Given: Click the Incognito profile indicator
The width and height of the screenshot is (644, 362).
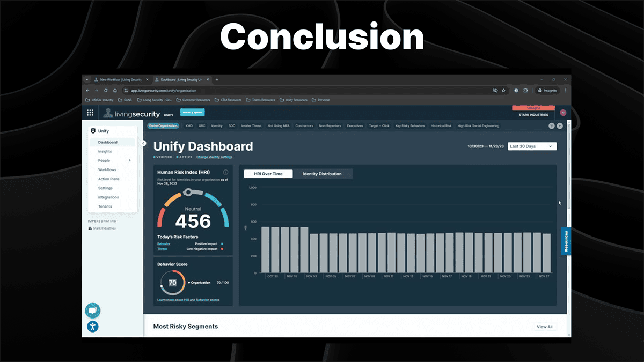Looking at the screenshot, I should pos(547,91).
